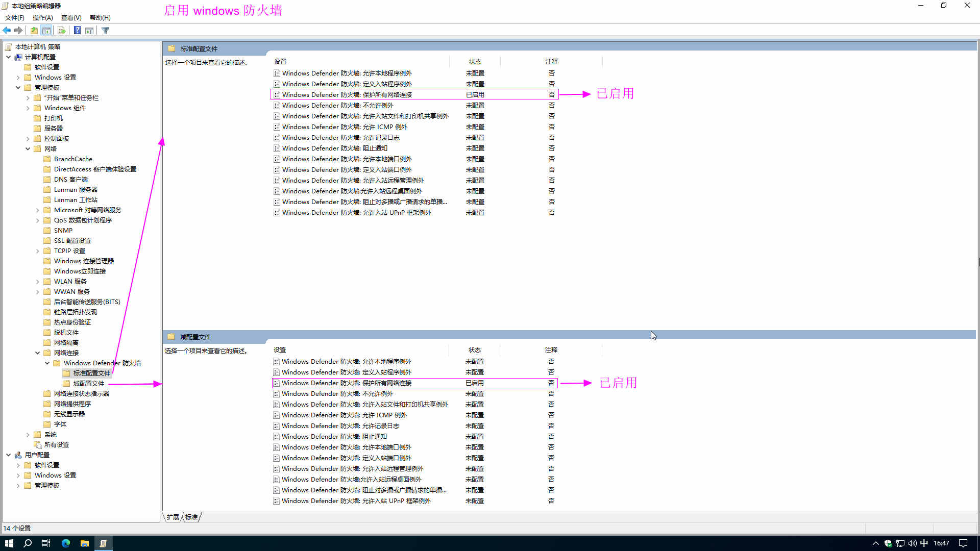Expand the Windows 组件 node
Image resolution: width=980 pixels, height=551 pixels.
(x=28, y=108)
